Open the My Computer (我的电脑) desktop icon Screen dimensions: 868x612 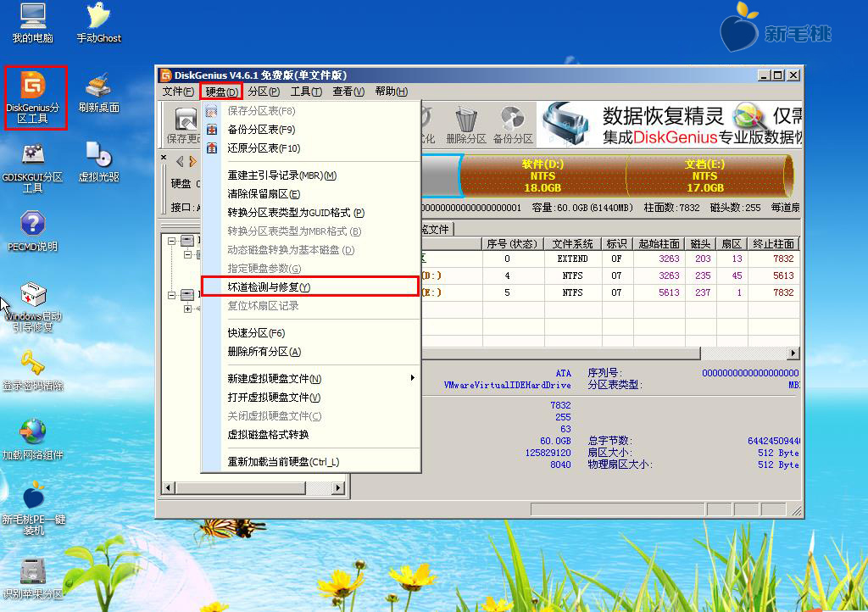click(33, 23)
